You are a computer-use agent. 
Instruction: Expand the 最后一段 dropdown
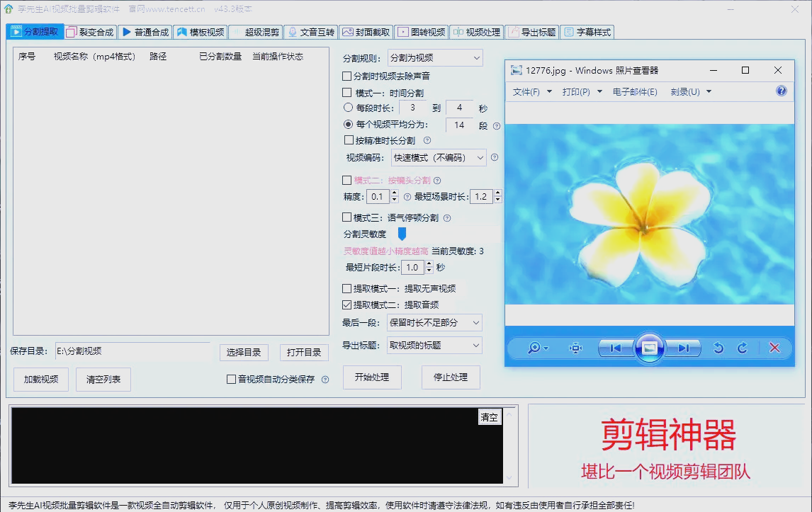click(x=434, y=322)
